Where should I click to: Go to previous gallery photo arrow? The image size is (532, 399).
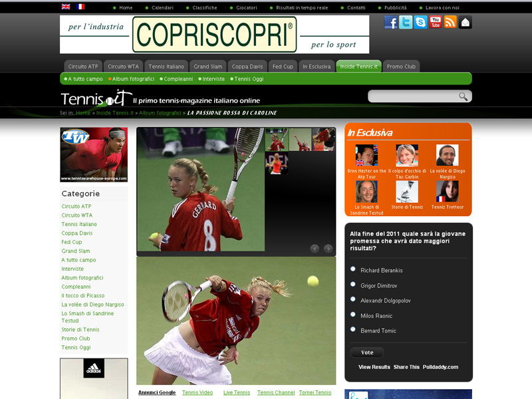315,249
